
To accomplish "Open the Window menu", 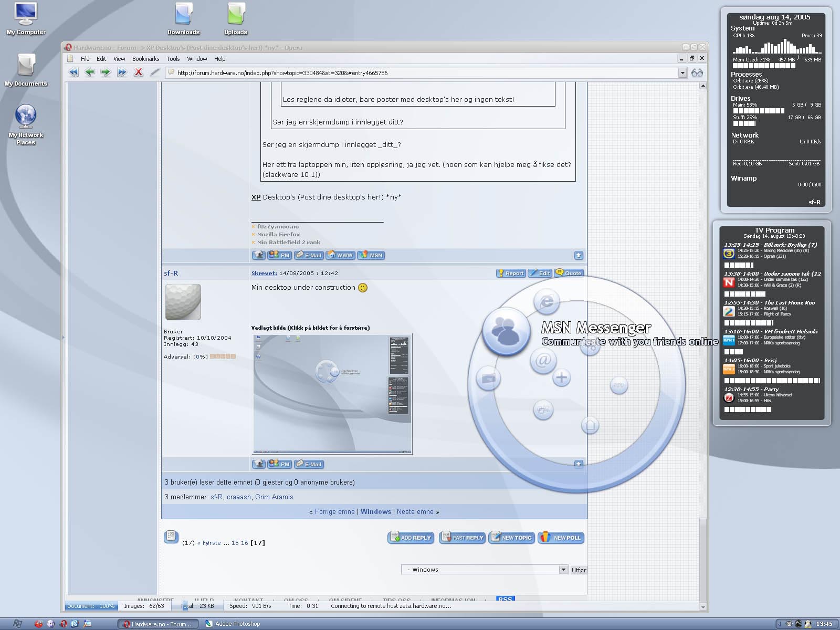I will (197, 59).
